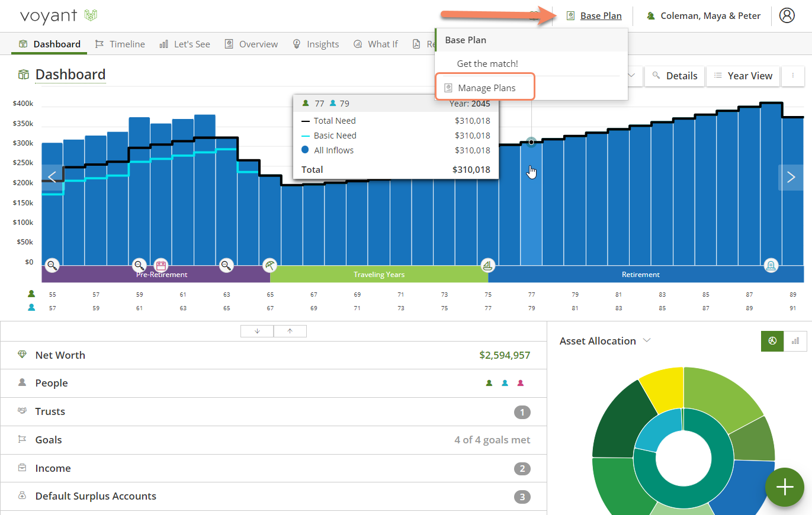The height and width of the screenshot is (515, 812).
Task: Click the green plus add button
Action: pos(785,487)
